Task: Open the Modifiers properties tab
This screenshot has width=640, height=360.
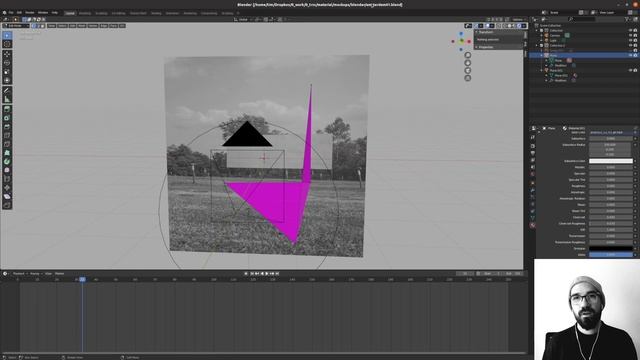Action: [x=533, y=190]
